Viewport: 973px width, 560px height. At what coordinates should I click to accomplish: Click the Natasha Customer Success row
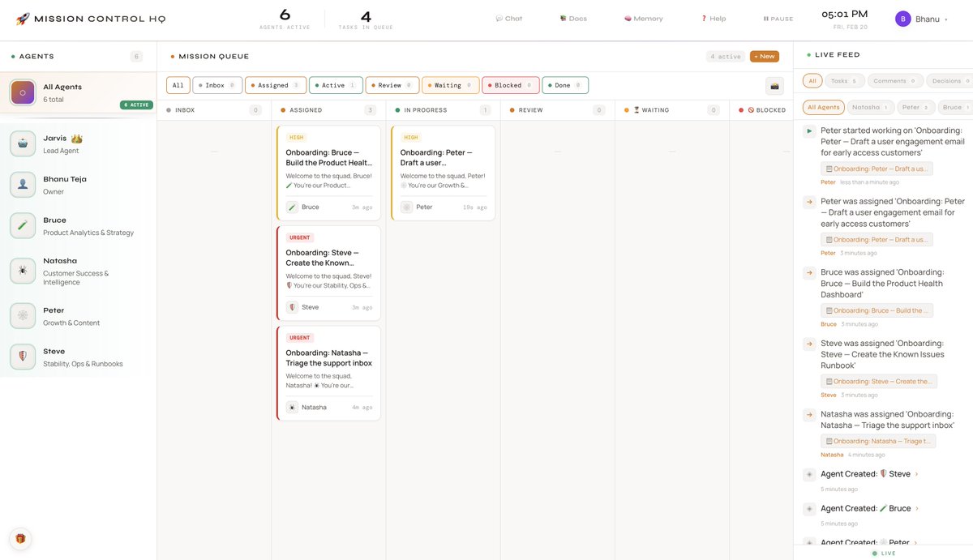pyautogui.click(x=78, y=271)
